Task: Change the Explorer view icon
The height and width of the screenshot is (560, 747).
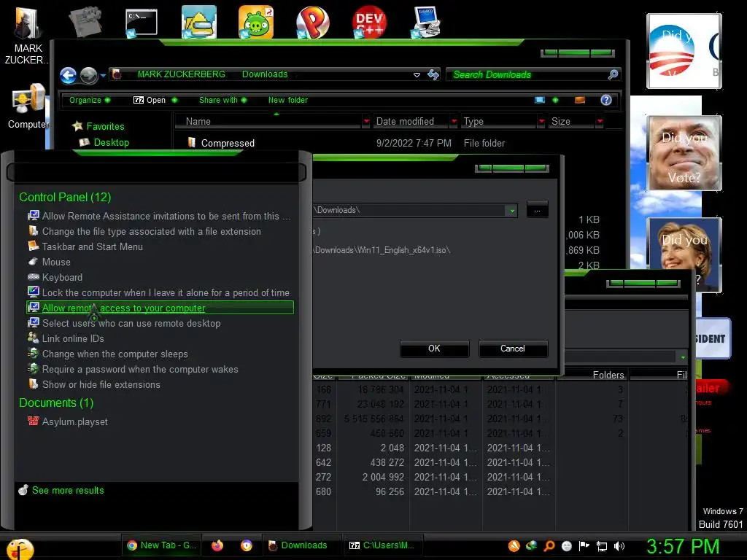Action: click(540, 100)
